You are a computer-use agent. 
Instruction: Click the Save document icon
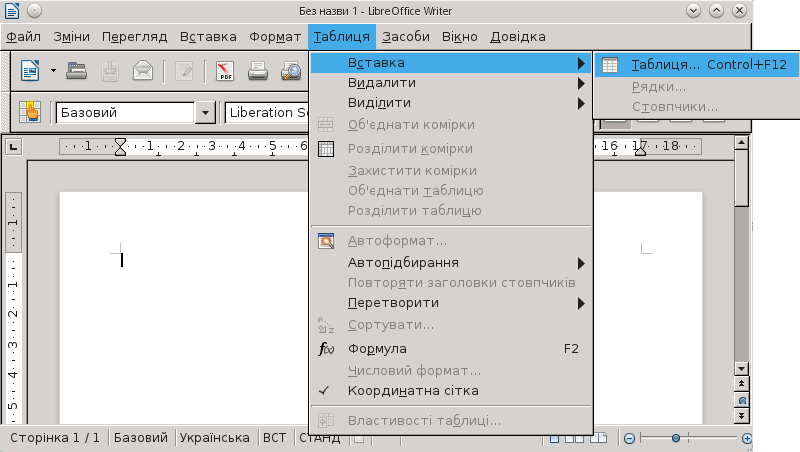110,70
